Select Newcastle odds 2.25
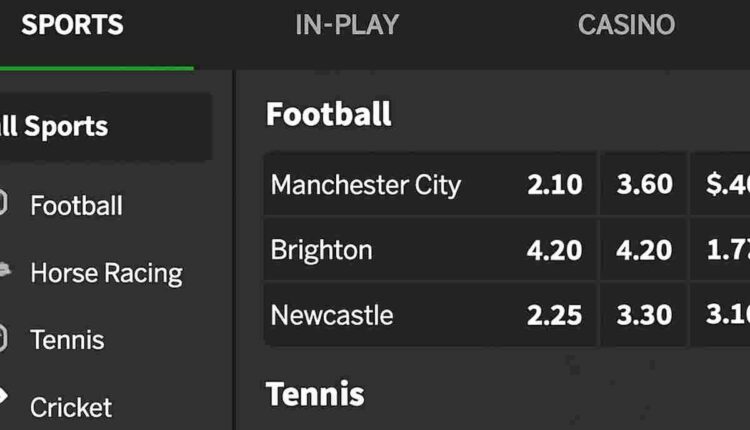The width and height of the screenshot is (750, 430). coord(554,316)
